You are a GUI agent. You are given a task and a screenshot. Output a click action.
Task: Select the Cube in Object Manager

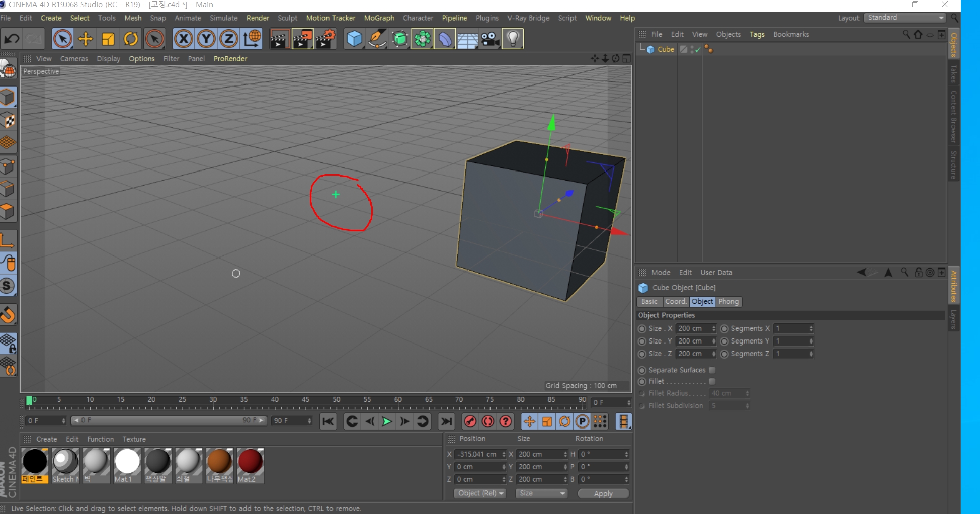[x=666, y=49]
